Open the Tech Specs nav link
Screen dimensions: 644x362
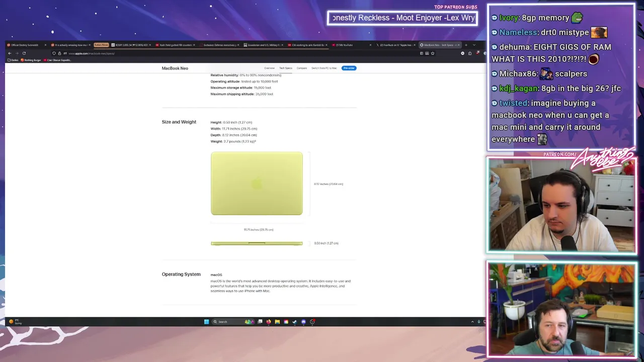pos(286,68)
